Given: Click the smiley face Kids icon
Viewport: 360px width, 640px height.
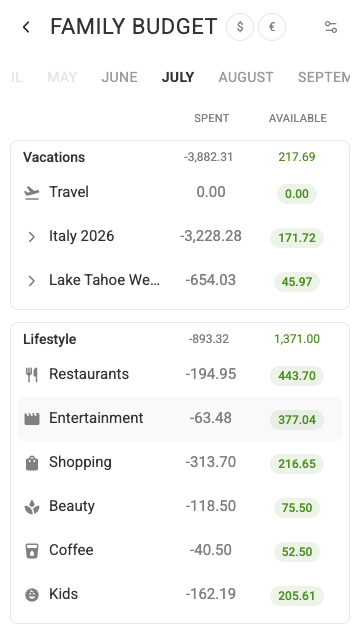Looking at the screenshot, I should (x=32, y=595).
